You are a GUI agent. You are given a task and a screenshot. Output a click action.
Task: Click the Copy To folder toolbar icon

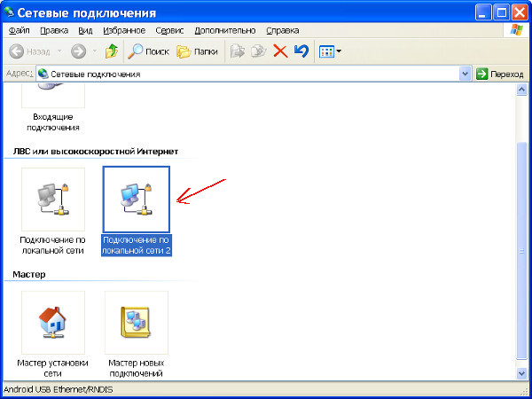259,51
